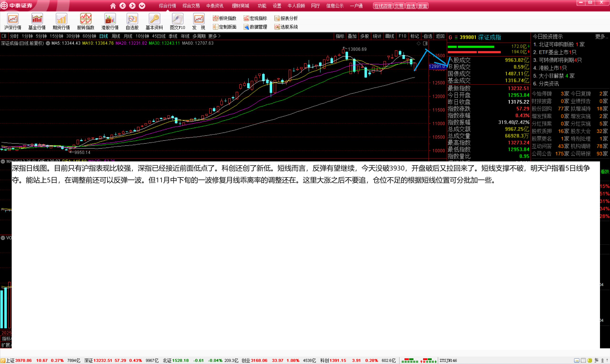Open the down-arrow navigation dropdown in title bar
Viewport: 610px width, 364px height.
(142, 6)
